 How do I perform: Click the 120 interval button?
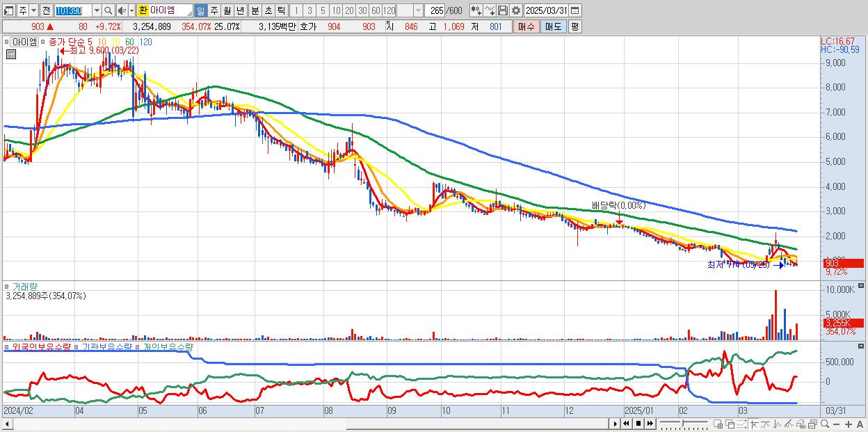(x=389, y=10)
